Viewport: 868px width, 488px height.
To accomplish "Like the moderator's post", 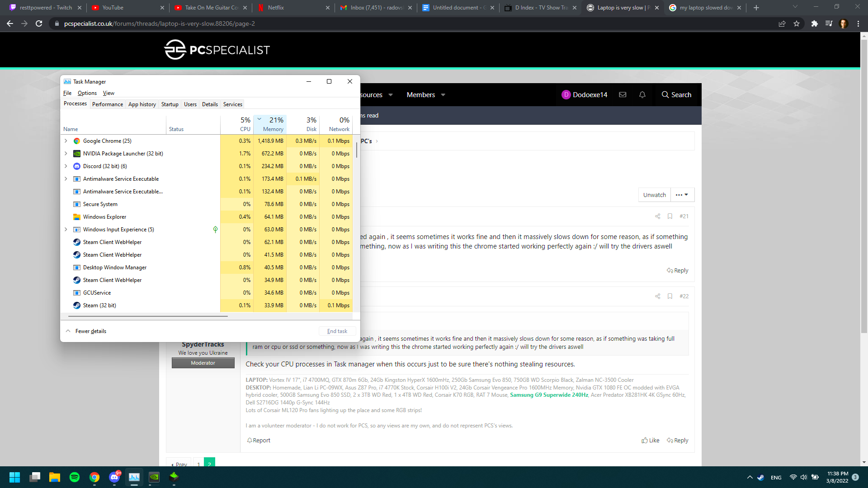I will tap(650, 441).
